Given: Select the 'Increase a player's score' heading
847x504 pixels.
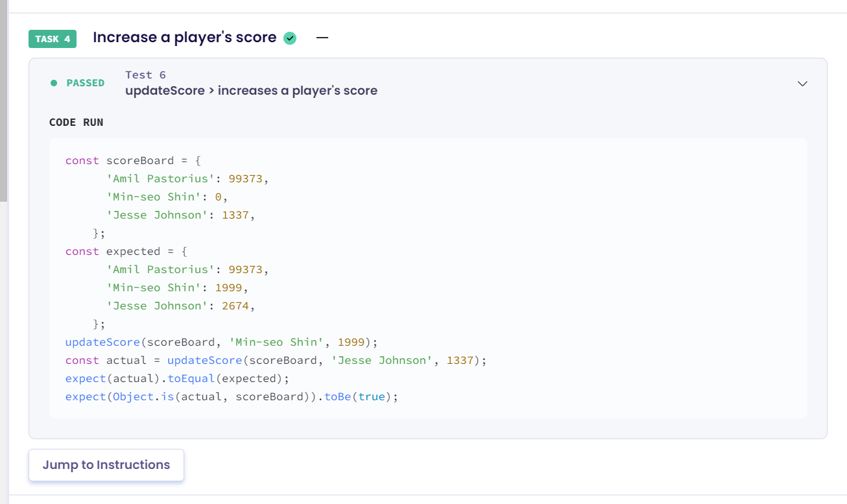Looking at the screenshot, I should [184, 37].
